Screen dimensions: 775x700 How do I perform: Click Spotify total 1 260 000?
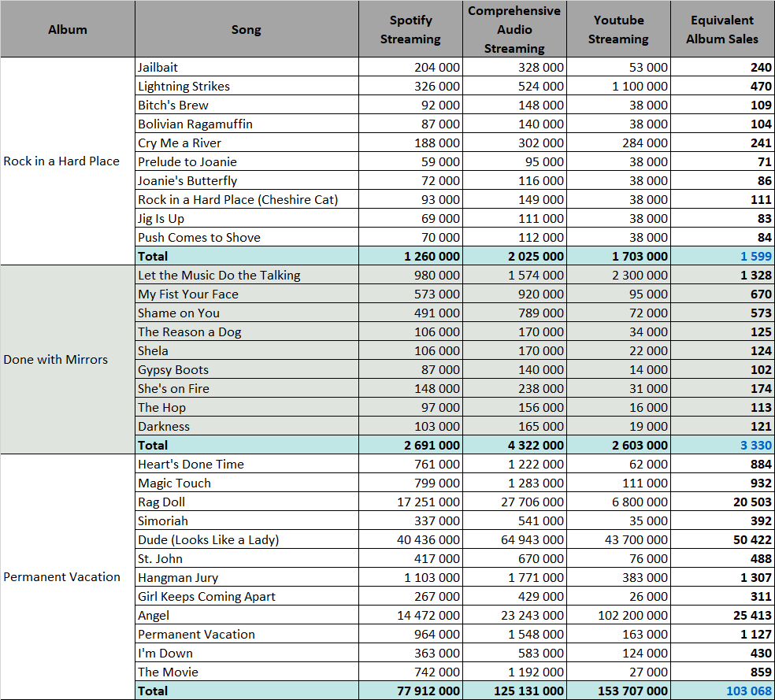click(x=410, y=256)
